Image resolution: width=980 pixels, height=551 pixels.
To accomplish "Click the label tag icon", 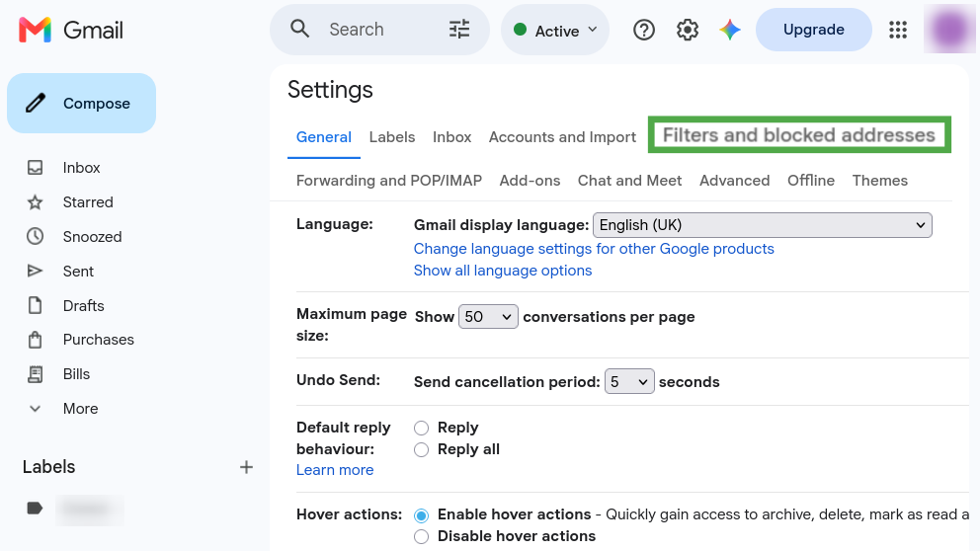I will (35, 509).
